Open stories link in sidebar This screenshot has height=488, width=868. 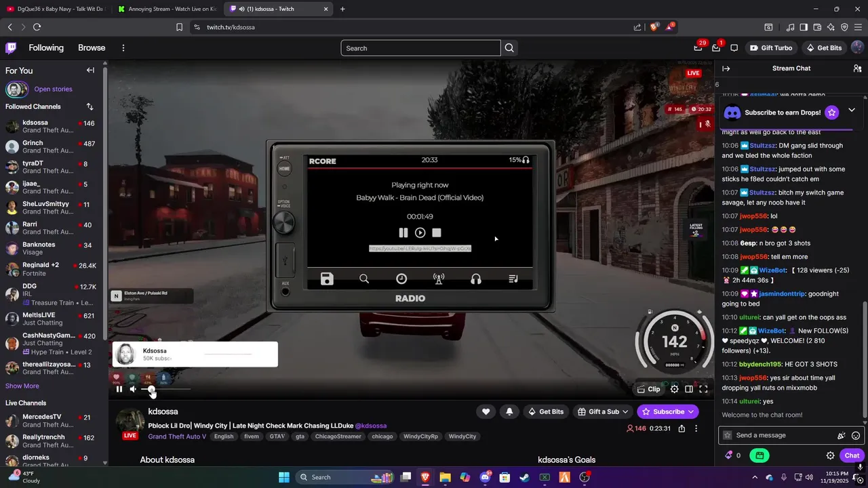53,89
